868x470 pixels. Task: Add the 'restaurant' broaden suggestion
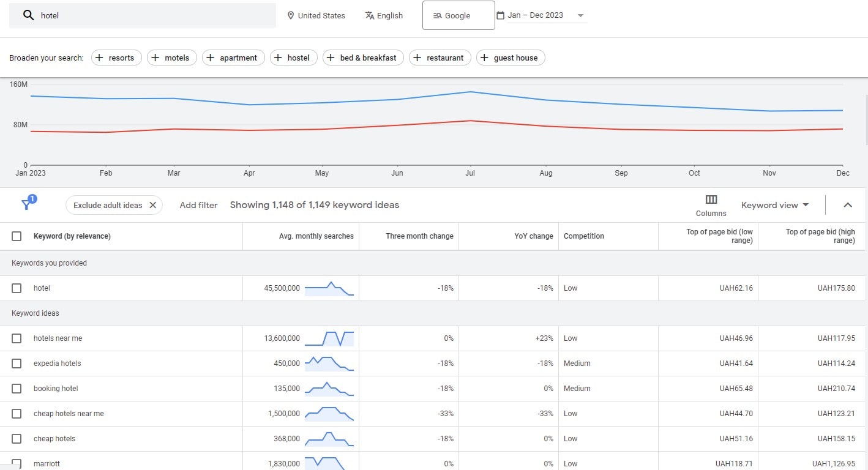(x=440, y=58)
